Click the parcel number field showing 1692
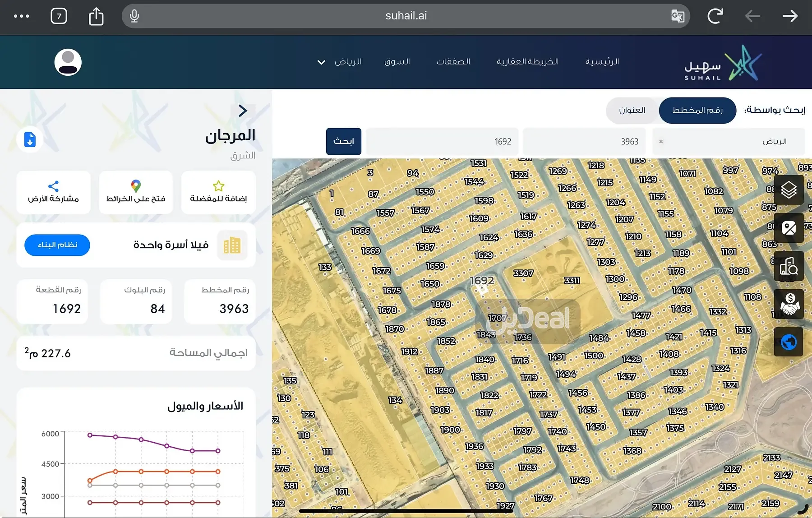 (x=442, y=142)
